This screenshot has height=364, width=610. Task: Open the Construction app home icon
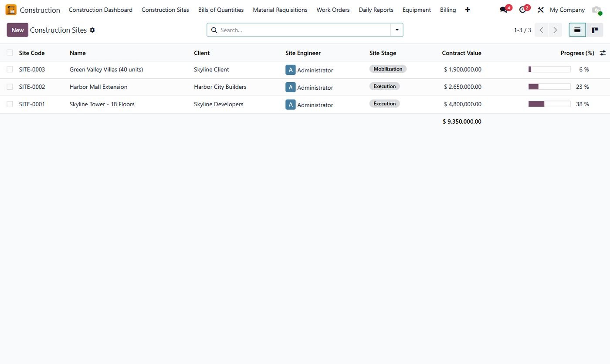coord(11,10)
